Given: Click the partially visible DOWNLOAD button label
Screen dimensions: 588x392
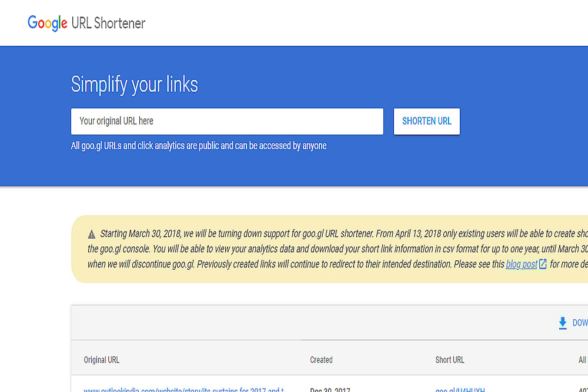Looking at the screenshot, I should (580, 323).
